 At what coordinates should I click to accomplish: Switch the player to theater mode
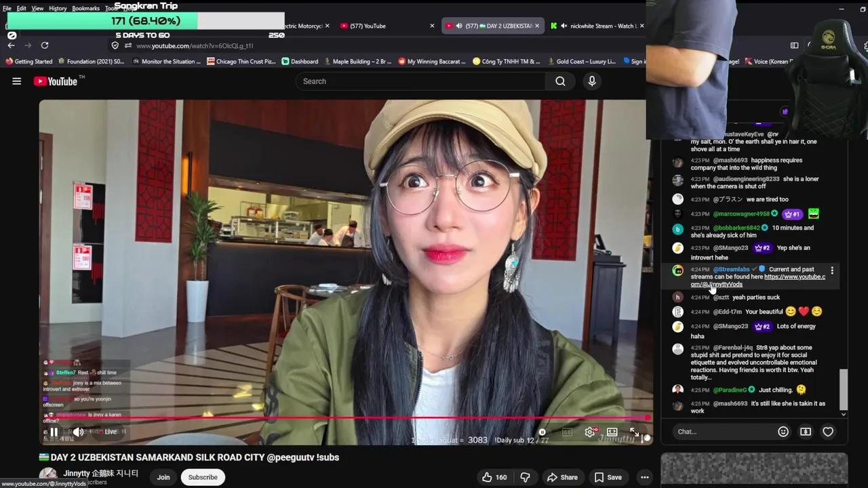click(612, 432)
